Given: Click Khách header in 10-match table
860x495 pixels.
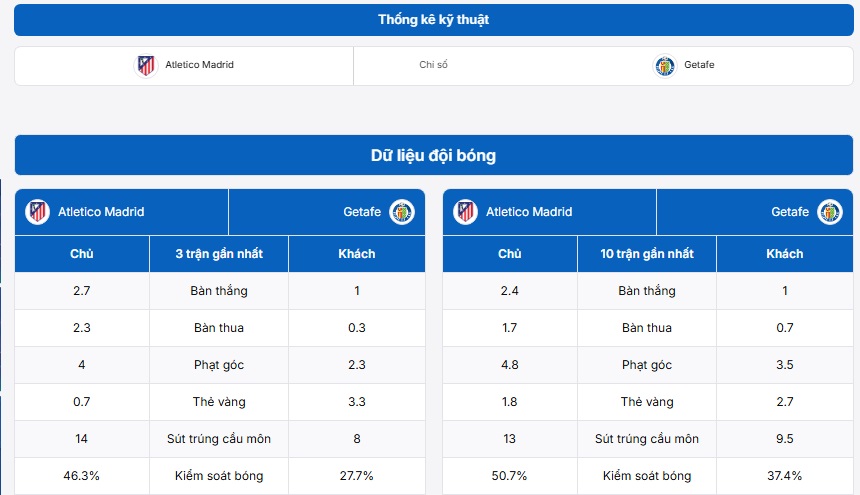Looking at the screenshot, I should click(785, 254).
